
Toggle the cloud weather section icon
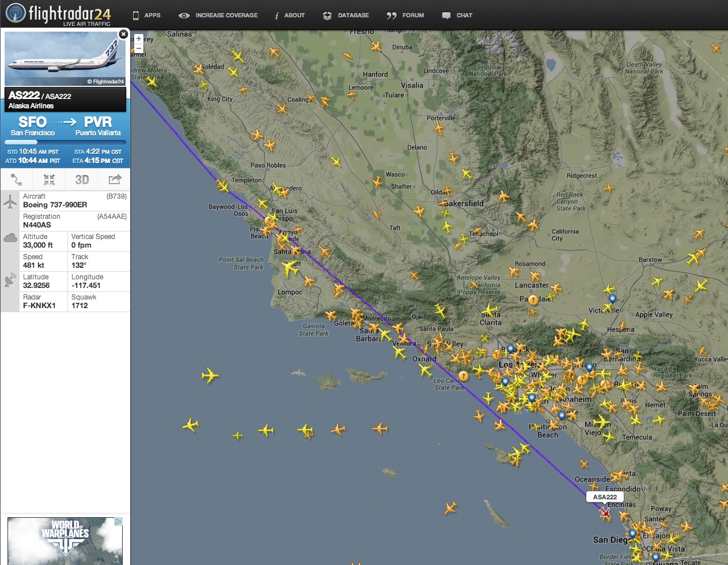pyautogui.click(x=10, y=237)
